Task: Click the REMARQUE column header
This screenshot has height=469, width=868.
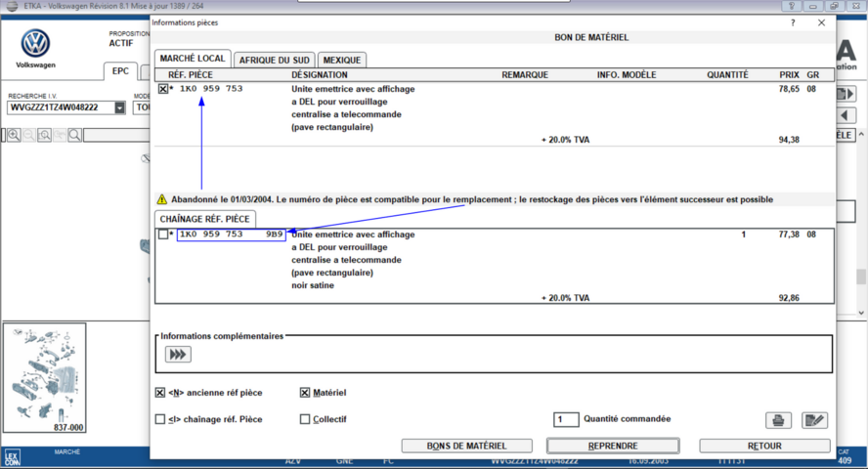Action: [525, 75]
